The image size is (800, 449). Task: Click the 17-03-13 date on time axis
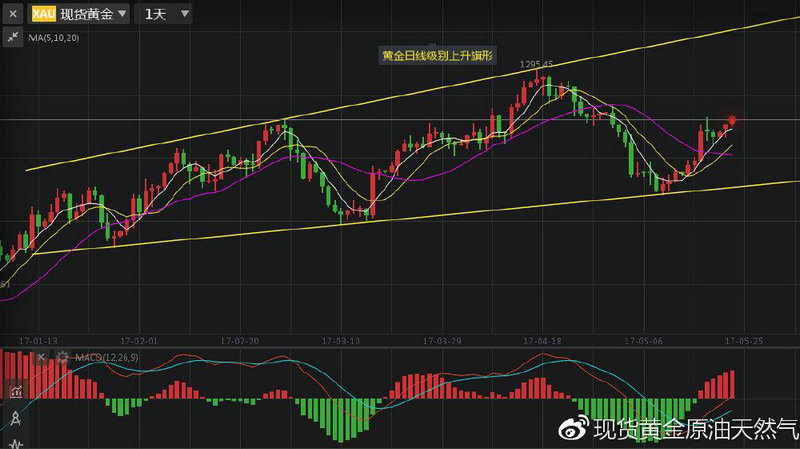pos(341,341)
